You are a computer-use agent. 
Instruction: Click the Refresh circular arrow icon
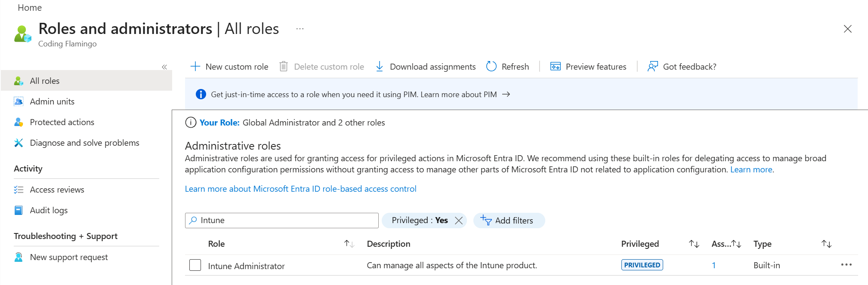[x=491, y=67]
